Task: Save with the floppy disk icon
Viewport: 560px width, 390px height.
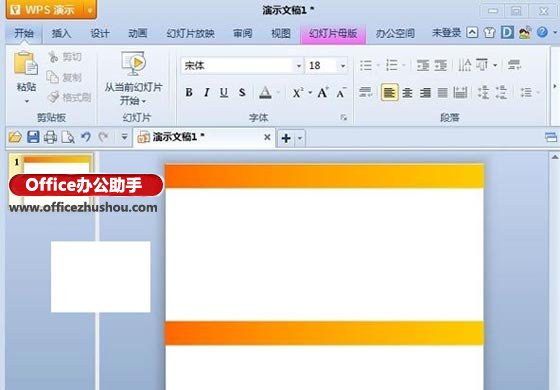Action: (33, 137)
